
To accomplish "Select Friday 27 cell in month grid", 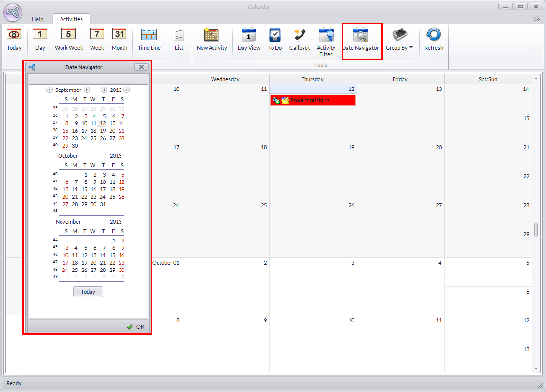I will click(400, 228).
